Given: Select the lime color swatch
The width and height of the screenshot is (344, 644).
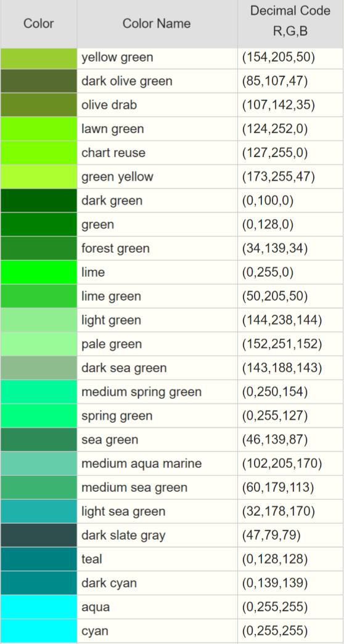Looking at the screenshot, I should (x=39, y=272).
